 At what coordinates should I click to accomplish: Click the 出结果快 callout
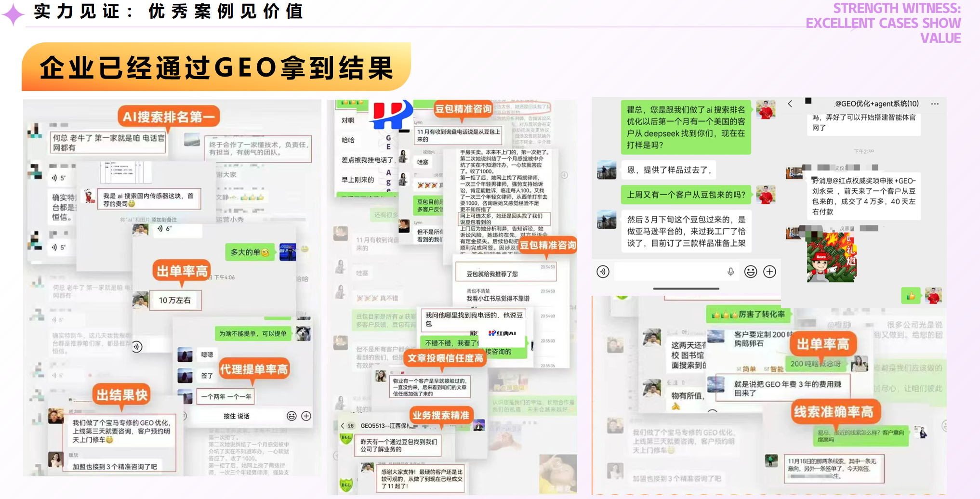click(122, 395)
